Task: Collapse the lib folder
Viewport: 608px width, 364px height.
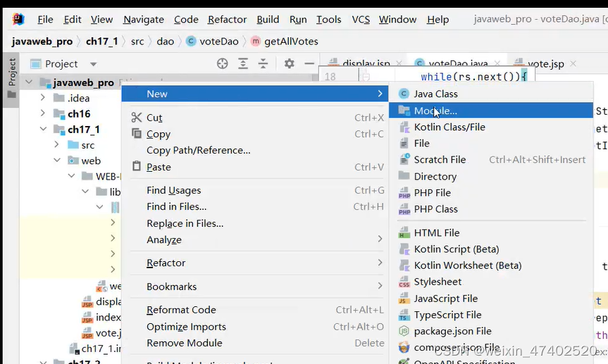Action: 85,192
